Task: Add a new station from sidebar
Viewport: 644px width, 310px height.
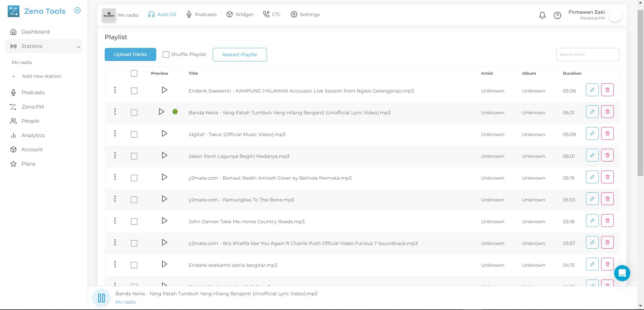Action: 37,76
